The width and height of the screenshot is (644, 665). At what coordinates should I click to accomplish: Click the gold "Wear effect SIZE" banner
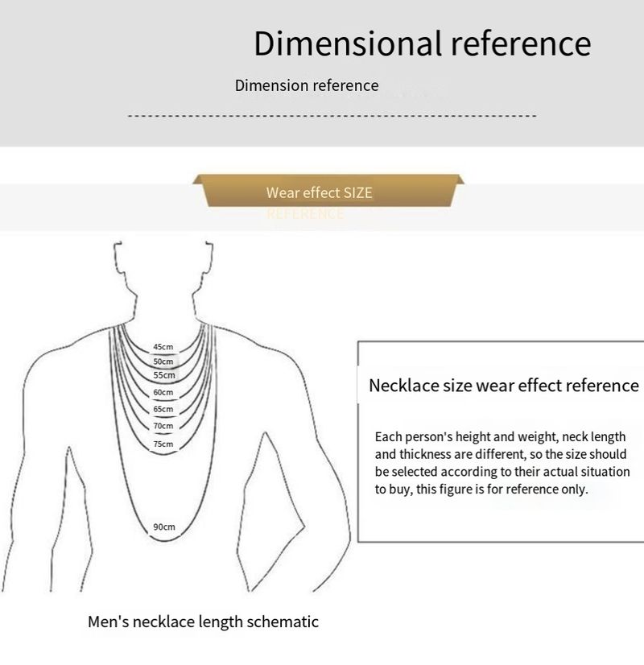click(x=320, y=193)
